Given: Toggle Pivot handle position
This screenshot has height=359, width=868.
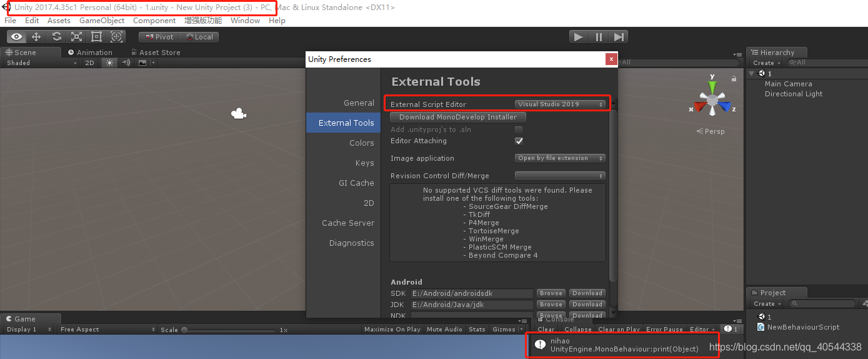Looking at the screenshot, I should click(158, 37).
